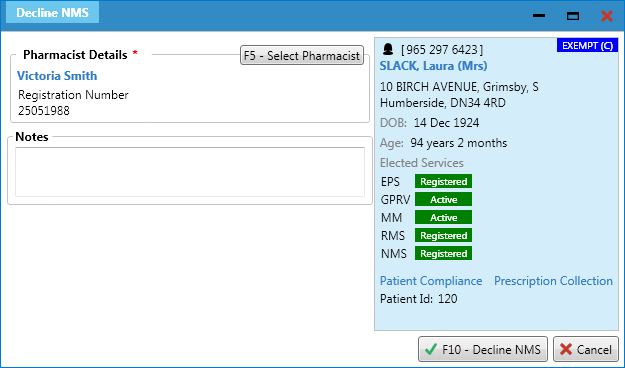Select the Patient Id: 120 text
Image resolution: width=625 pixels, height=368 pixels.
point(419,299)
